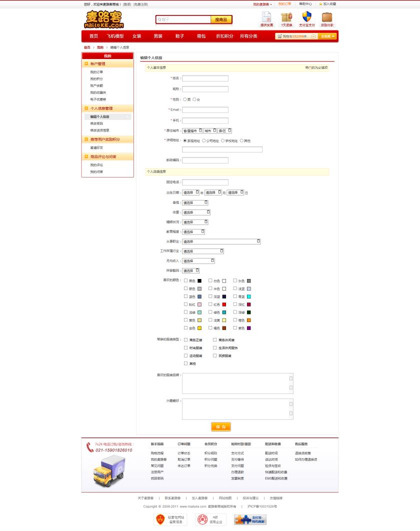Open the 男装 navigation tab
420x531 pixels.
pyautogui.click(x=158, y=36)
